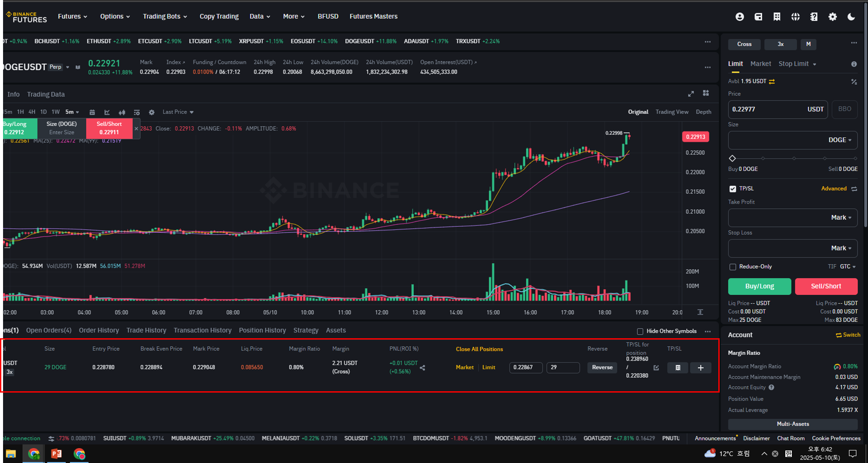This screenshot has width=868, height=463.
Task: Open the ticker bar more options dots
Action: pos(708,42)
